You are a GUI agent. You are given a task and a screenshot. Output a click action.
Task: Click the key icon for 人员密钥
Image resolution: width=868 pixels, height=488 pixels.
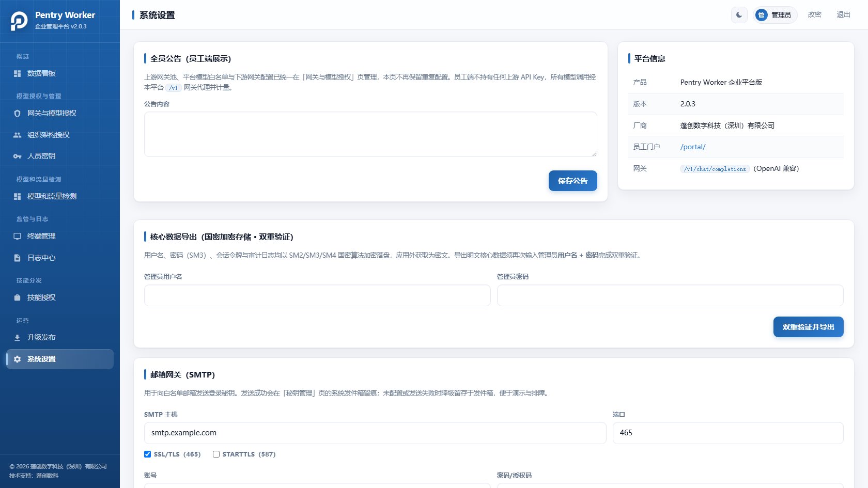[x=17, y=156]
